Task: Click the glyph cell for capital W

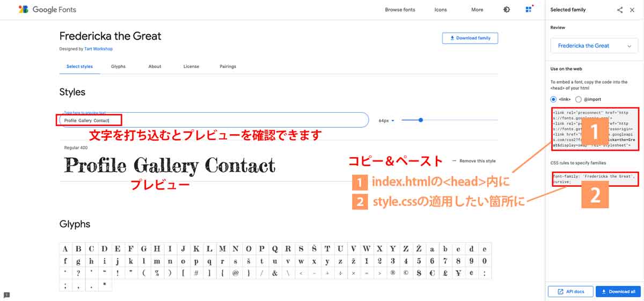Action: pyautogui.click(x=367, y=249)
